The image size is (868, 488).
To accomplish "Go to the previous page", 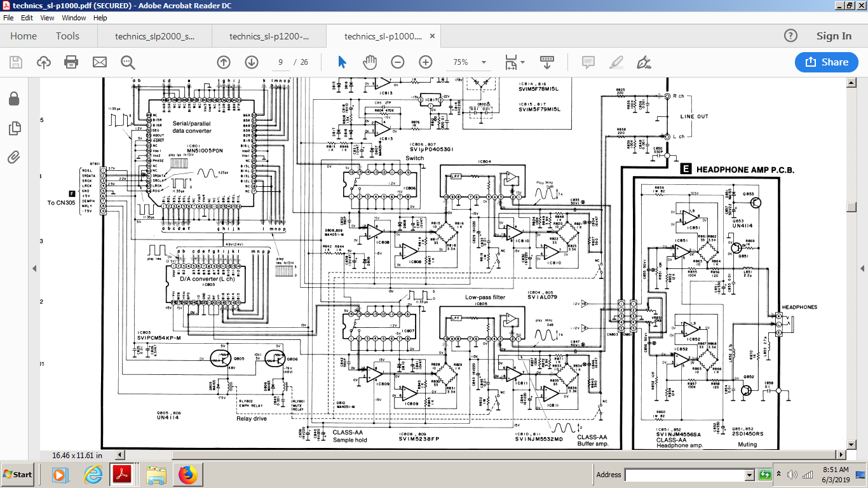I will 223,62.
